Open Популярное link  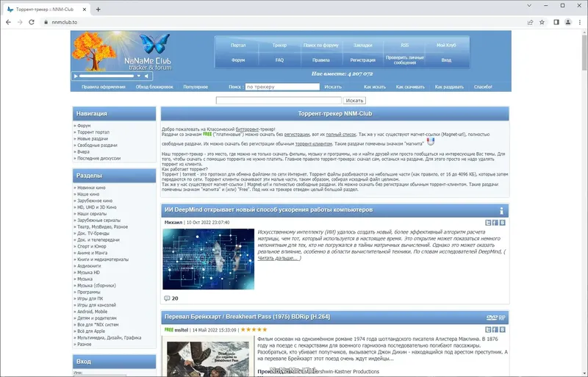[196, 87]
